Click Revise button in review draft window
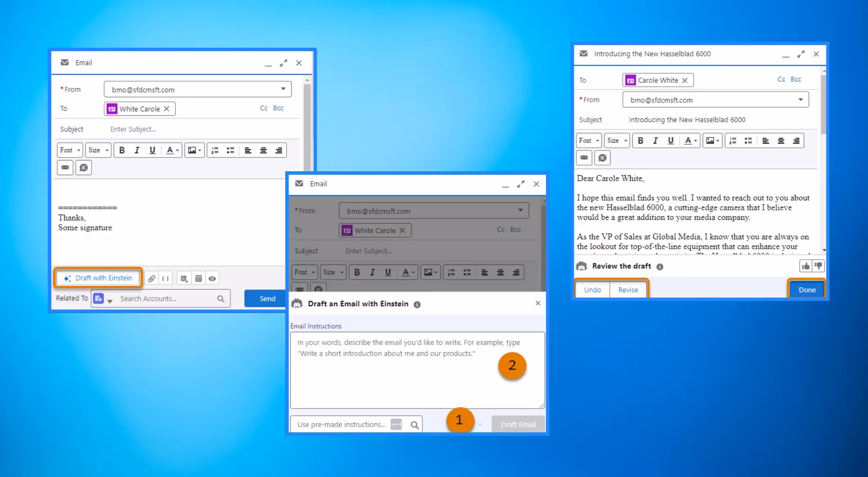The width and height of the screenshot is (868, 477). coord(628,290)
